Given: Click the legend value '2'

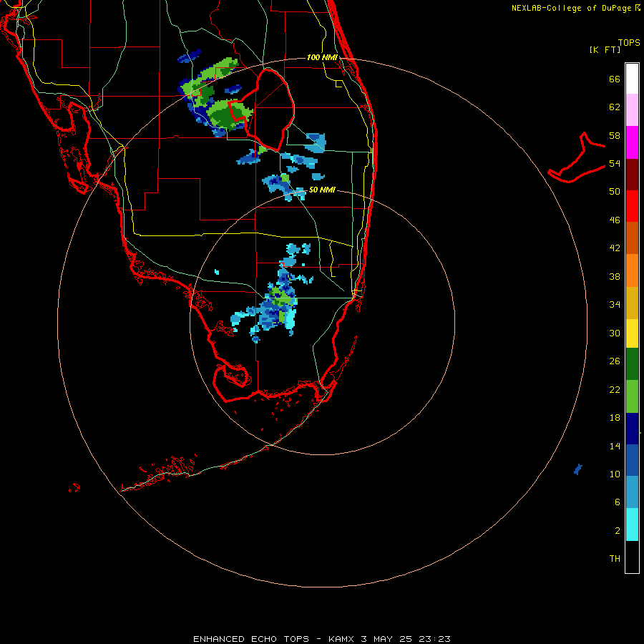Looking at the screenshot, I should (x=618, y=530).
